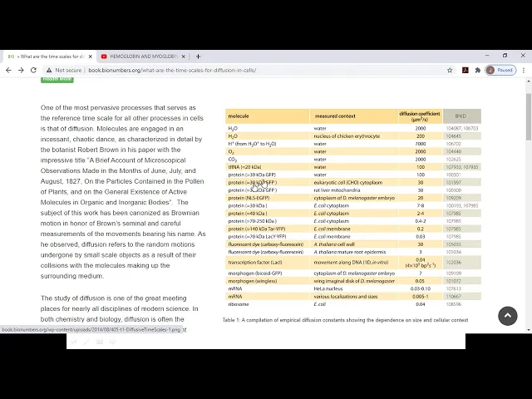Click the 'diffusion coefficient' column header

(420, 116)
